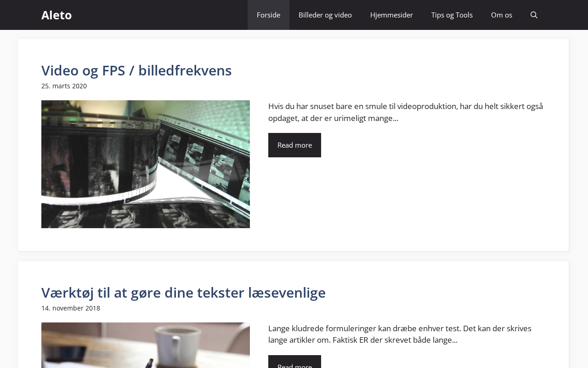The height and width of the screenshot is (368, 588).
Task: Navigate to Tips og Tools
Action: point(452,15)
